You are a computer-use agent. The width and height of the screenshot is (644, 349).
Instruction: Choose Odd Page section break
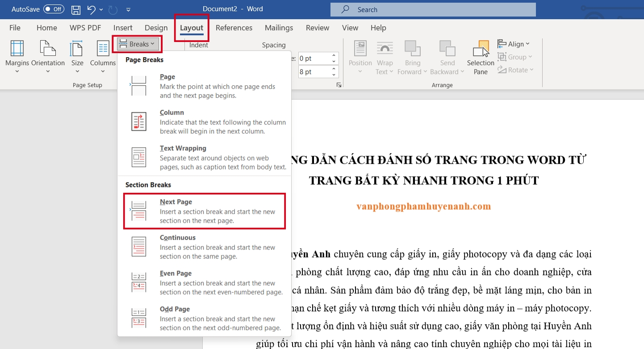click(x=204, y=318)
